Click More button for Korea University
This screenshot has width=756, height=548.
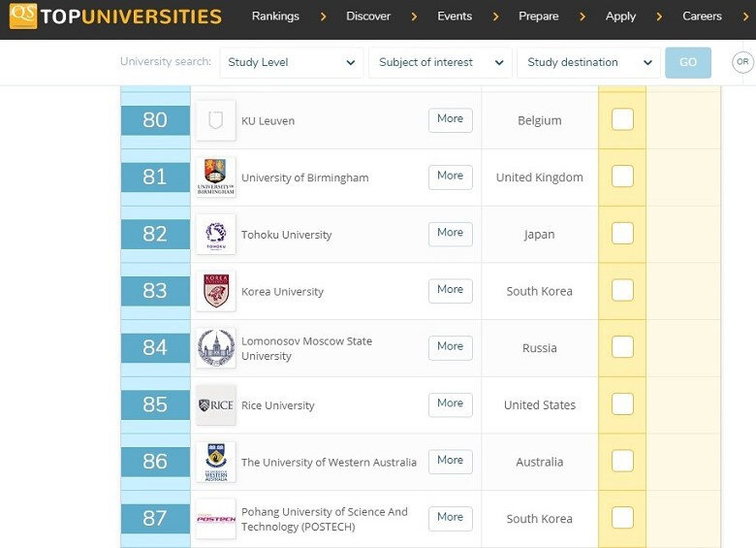(x=451, y=290)
